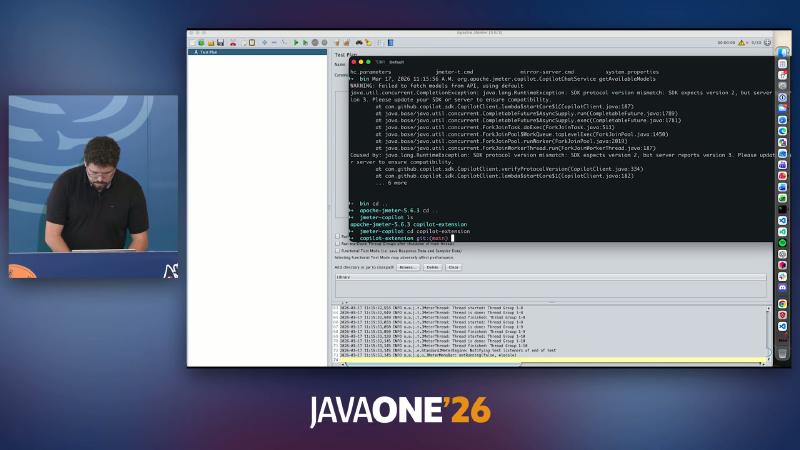Toggle the first checkbox beside the terminal window

[x=337, y=236]
